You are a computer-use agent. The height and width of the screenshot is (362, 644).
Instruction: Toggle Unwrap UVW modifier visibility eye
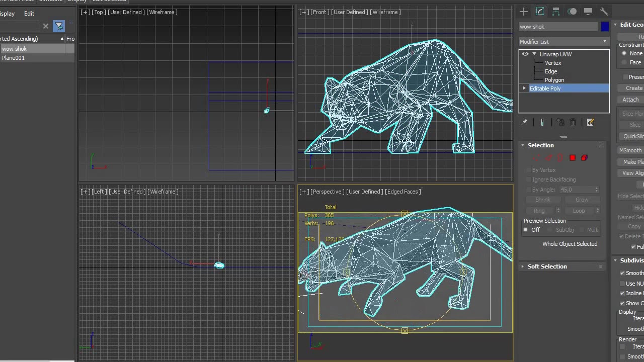525,54
